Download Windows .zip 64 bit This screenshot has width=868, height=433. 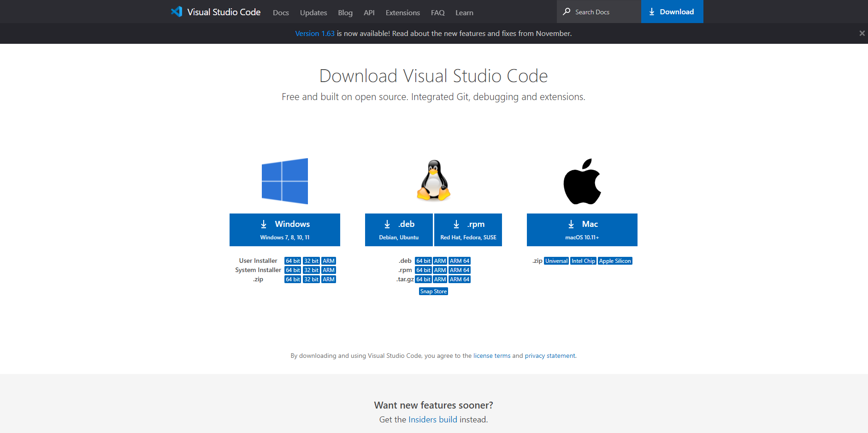point(293,279)
